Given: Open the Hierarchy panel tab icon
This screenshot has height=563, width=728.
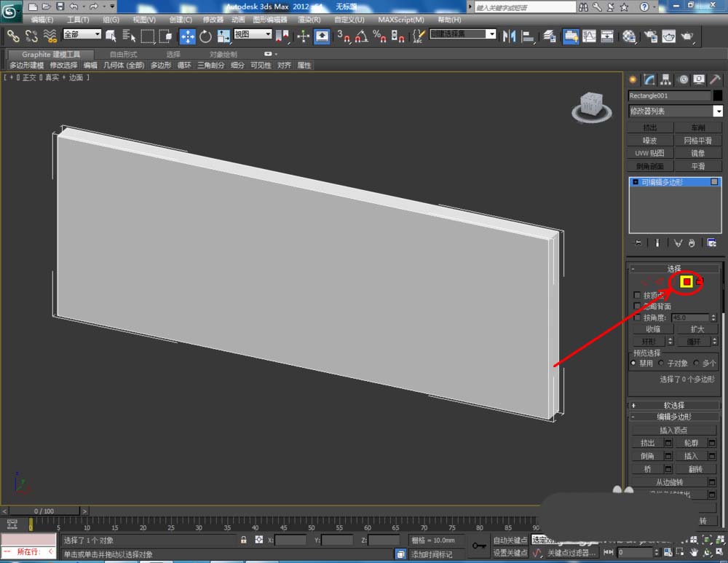Looking at the screenshot, I should pyautogui.click(x=666, y=79).
